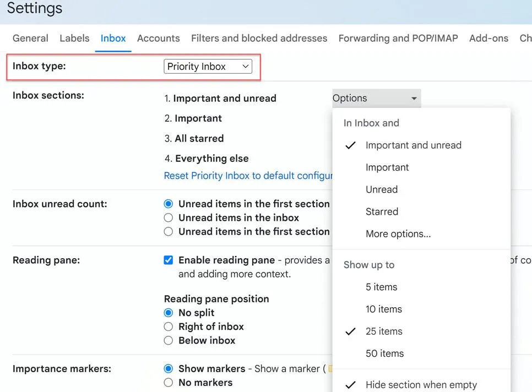Select 'Below inbox' reading pane position
Screen dimensions: 532x392
(169, 340)
